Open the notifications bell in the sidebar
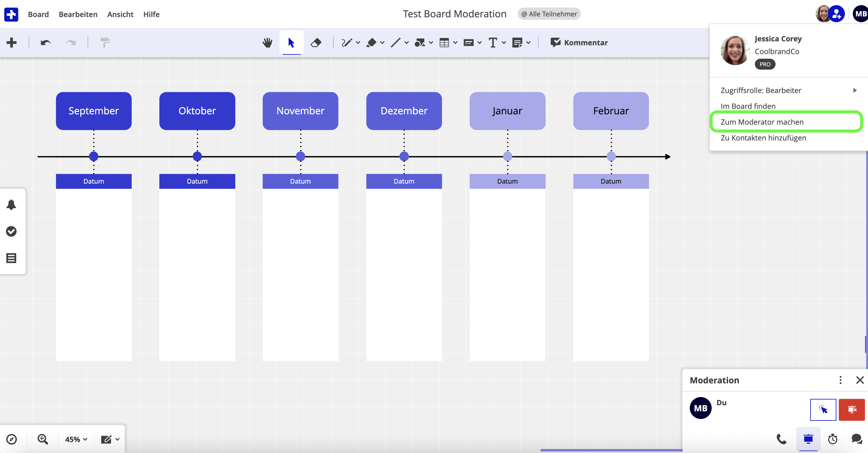Viewport: 868px width, 453px height. [12, 204]
